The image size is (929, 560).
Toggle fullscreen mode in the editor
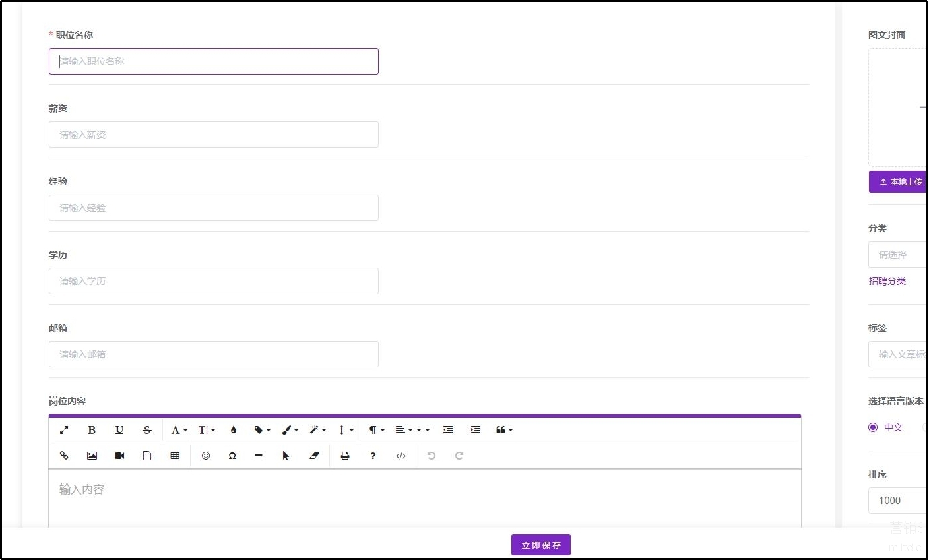click(x=64, y=430)
